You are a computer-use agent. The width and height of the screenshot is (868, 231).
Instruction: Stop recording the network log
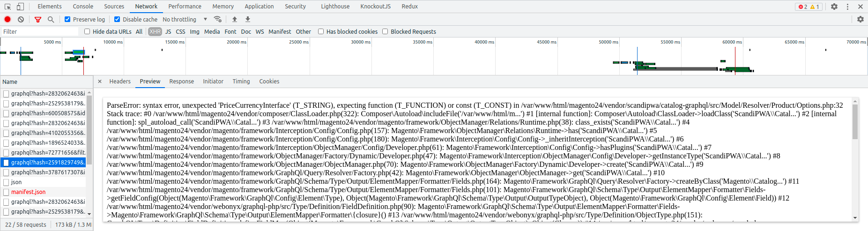point(7,19)
